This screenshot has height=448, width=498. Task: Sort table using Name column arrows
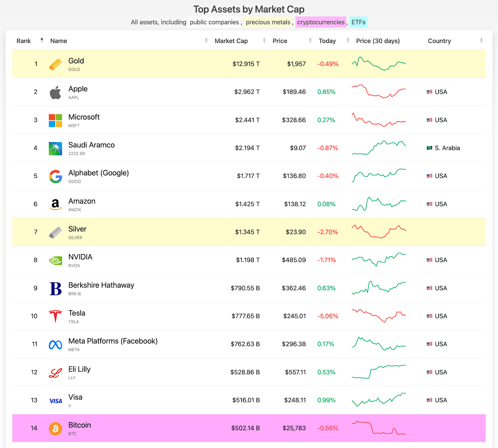click(206, 40)
